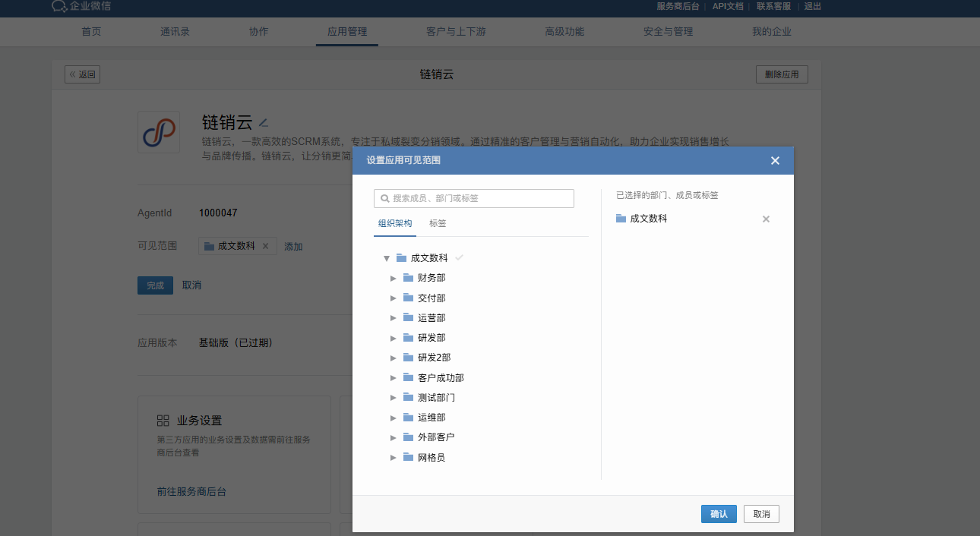Remove 成文数科 tag in 可见范围 row
Image resolution: width=980 pixels, height=536 pixels.
[x=265, y=246]
